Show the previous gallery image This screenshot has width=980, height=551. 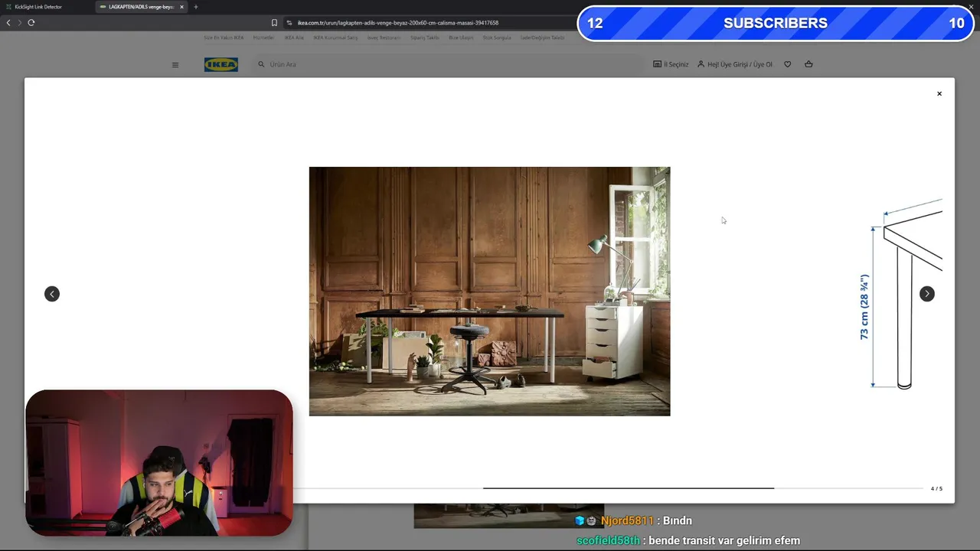pyautogui.click(x=52, y=294)
